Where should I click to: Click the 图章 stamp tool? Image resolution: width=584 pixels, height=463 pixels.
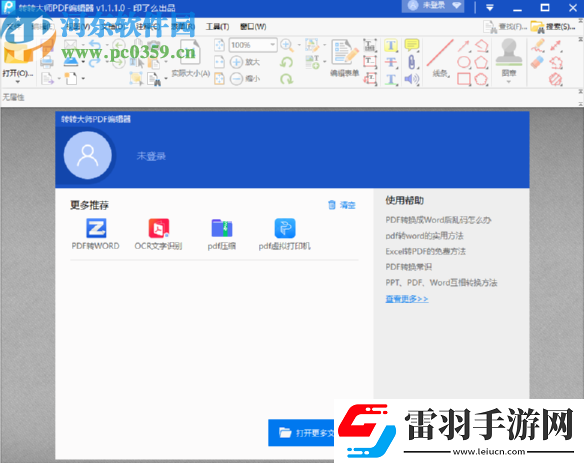(x=509, y=58)
